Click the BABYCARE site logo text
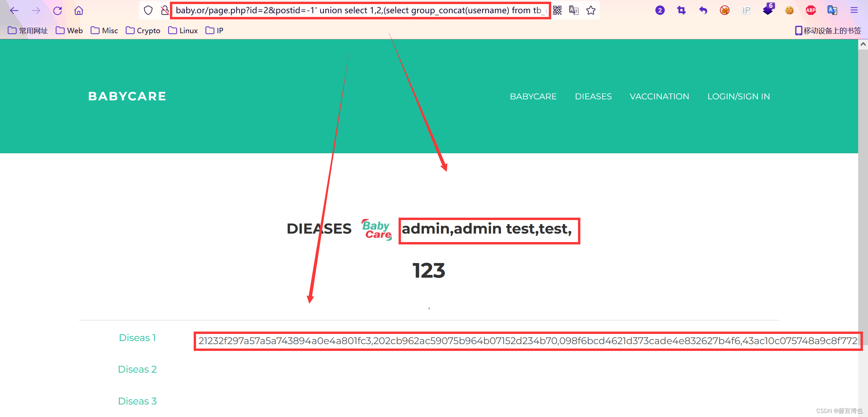This screenshot has height=417, width=868. 127,96
